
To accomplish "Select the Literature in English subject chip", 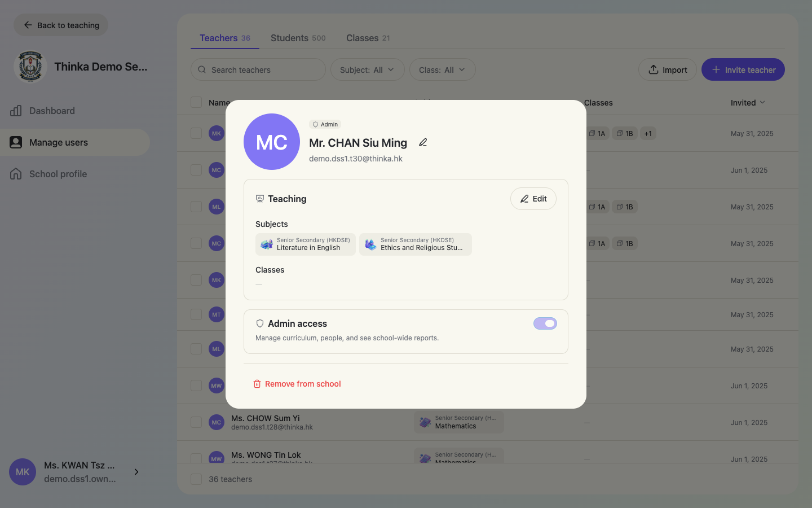I will click(306, 244).
